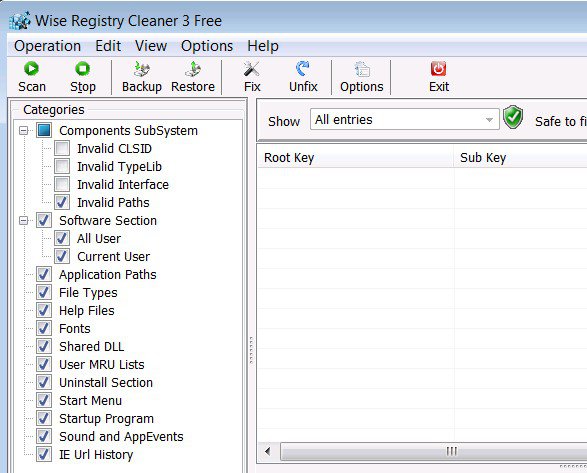587x473 pixels.
Task: Sort by the Root Key column header
Action: pyautogui.click(x=355, y=158)
